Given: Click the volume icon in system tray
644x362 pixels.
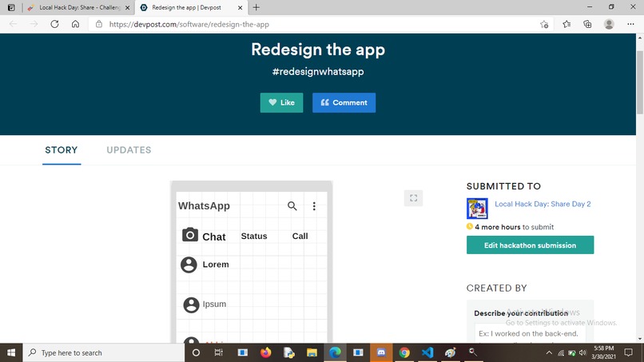Looking at the screenshot, I should point(582,352).
